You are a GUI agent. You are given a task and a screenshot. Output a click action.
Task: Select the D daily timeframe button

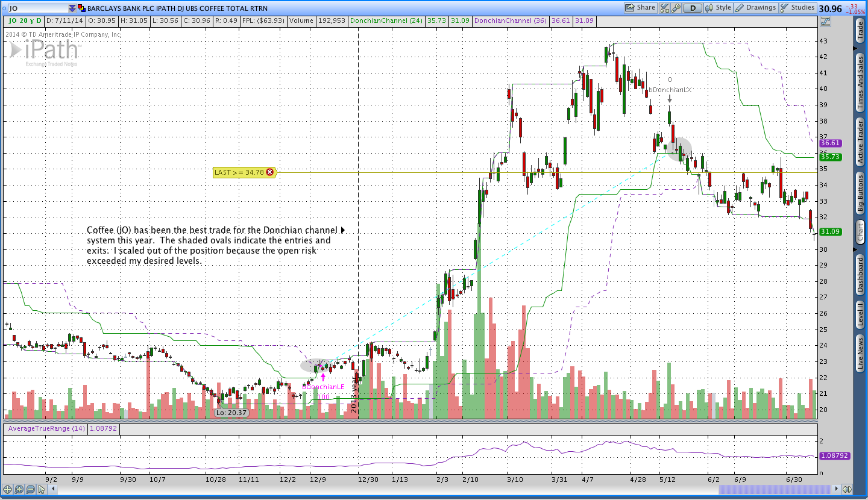click(693, 8)
